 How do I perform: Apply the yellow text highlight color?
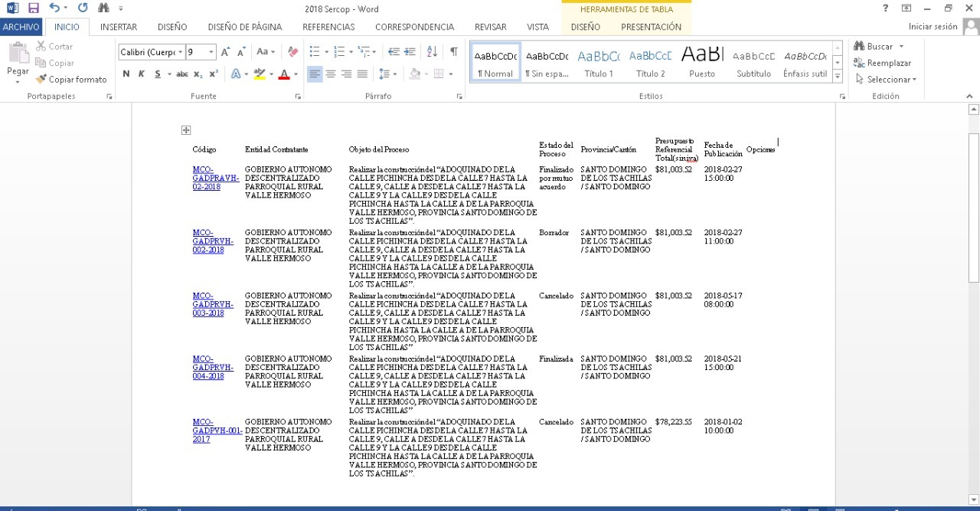tap(260, 74)
